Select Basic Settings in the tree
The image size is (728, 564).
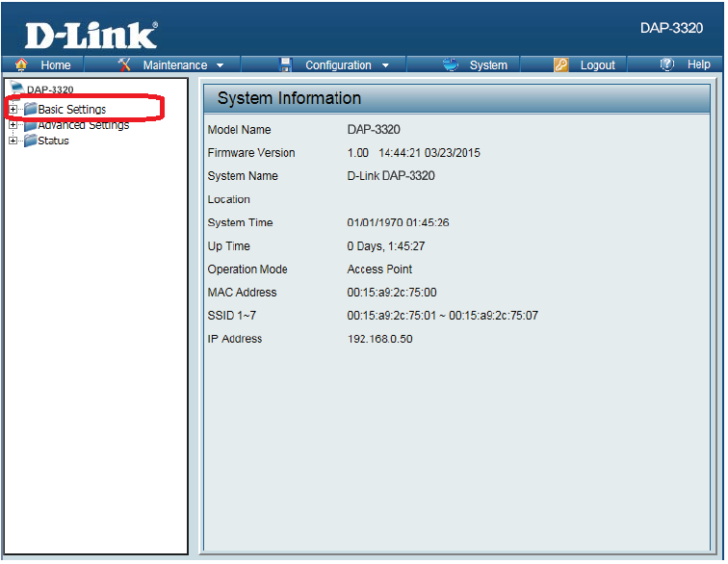pos(72,110)
